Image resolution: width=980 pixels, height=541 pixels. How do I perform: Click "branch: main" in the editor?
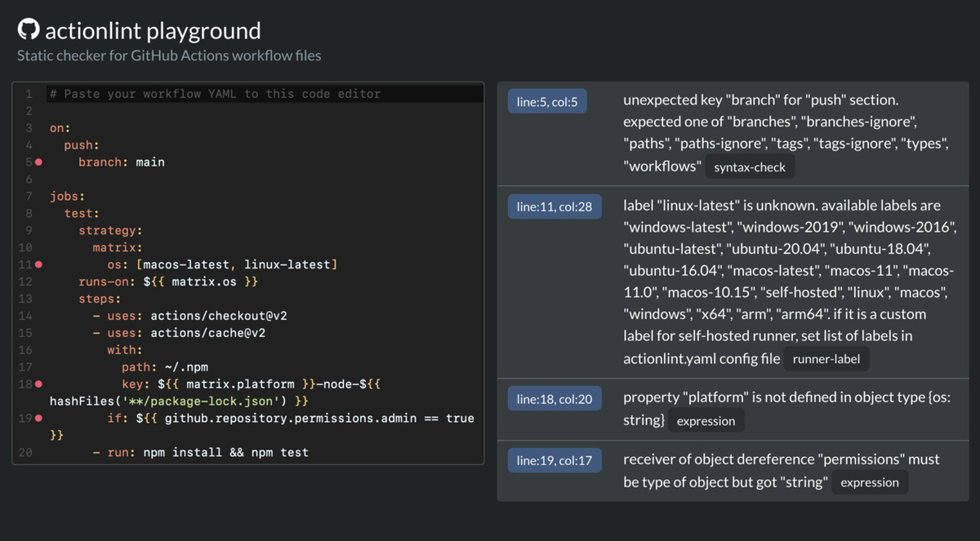point(122,162)
